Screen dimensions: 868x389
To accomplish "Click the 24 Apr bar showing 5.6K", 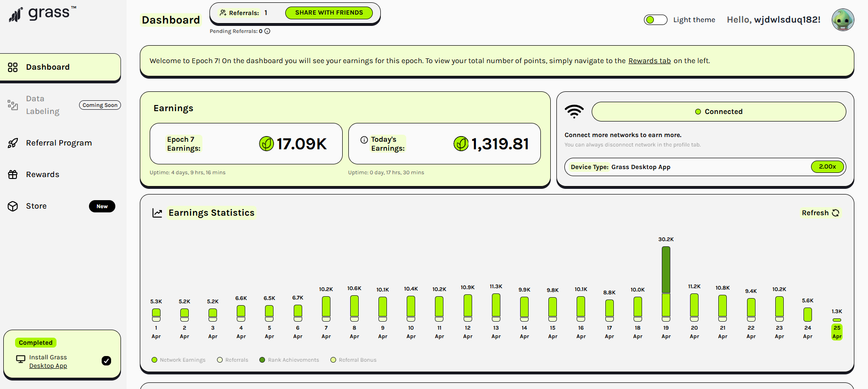I will point(808,315).
